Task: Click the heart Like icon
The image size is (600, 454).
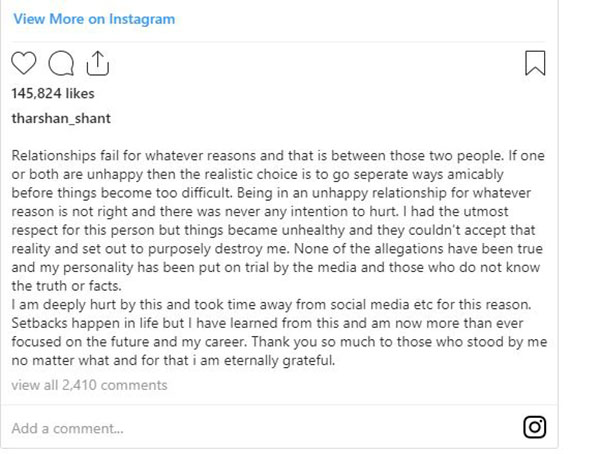Action: coord(25,64)
